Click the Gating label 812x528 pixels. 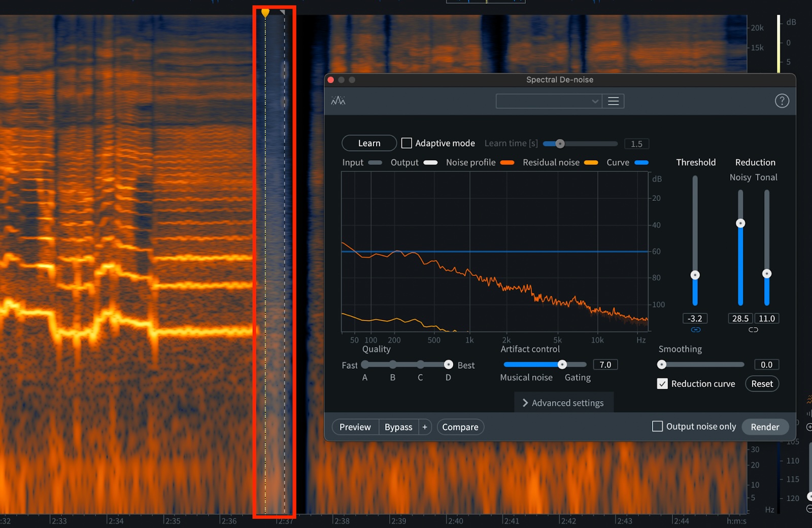[x=578, y=377]
